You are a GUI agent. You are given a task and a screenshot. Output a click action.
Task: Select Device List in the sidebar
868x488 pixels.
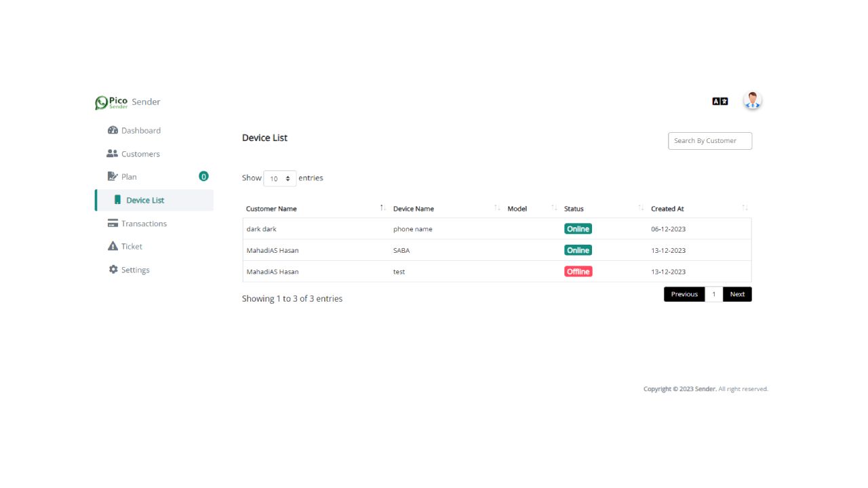pos(145,200)
